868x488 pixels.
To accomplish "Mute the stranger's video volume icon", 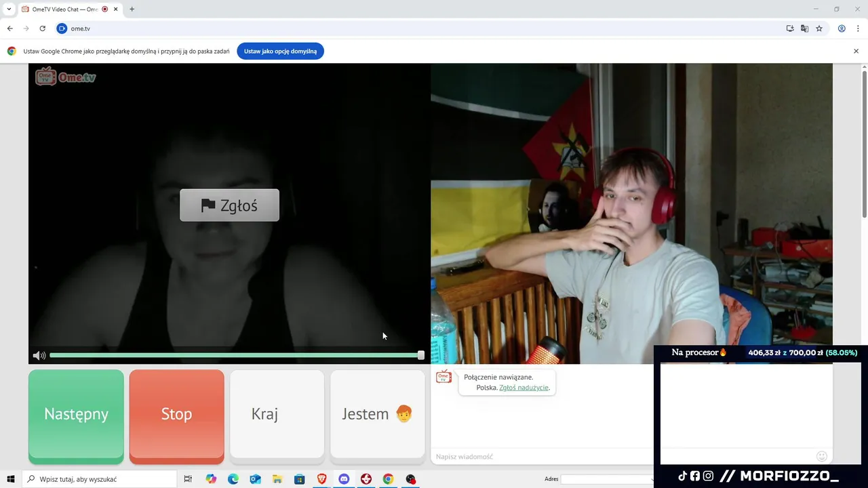I will 39,355.
